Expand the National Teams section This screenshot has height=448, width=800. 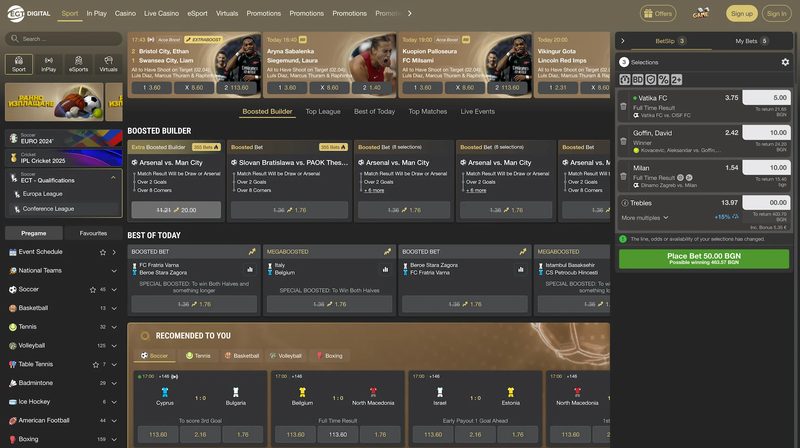[114, 270]
